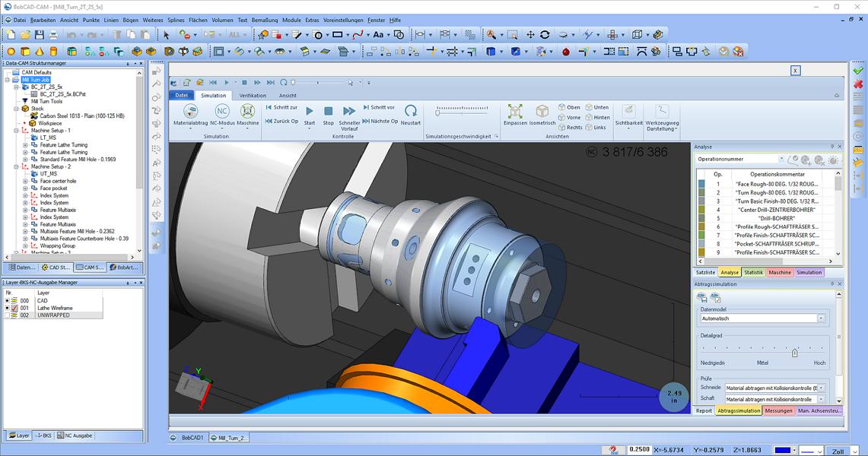The height and width of the screenshot is (456, 868).
Task: Open Datenmodel Automatisch dropdown
Action: [x=821, y=318]
